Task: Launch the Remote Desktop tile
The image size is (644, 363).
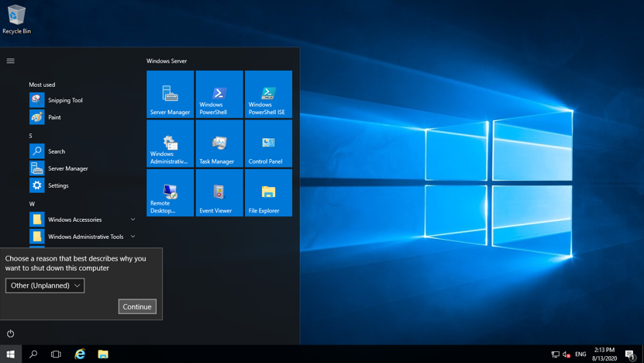Action: tap(170, 193)
